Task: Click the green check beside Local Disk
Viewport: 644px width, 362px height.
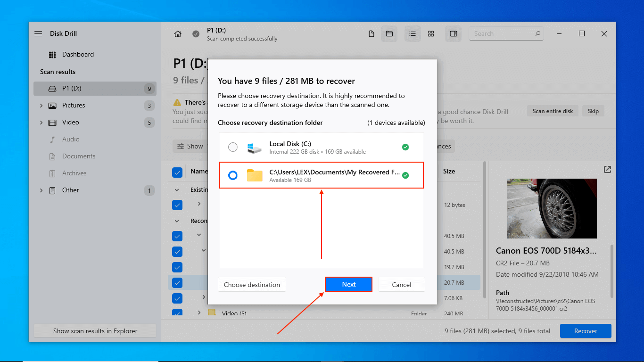Action: (x=405, y=148)
